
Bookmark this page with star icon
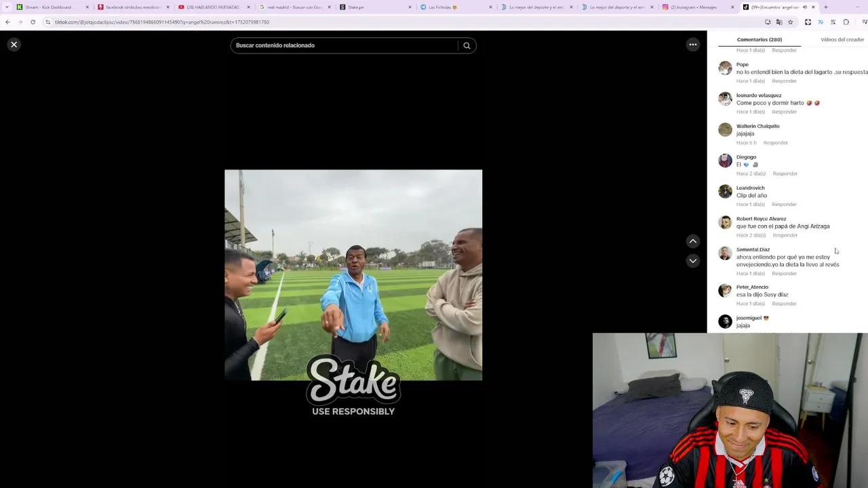pyautogui.click(x=790, y=22)
